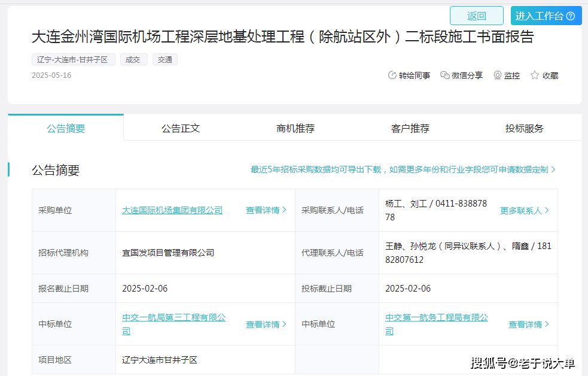Click the help question mark icon in 进入工作台
Screen dimensions: 588x376
pyautogui.click(x=571, y=16)
